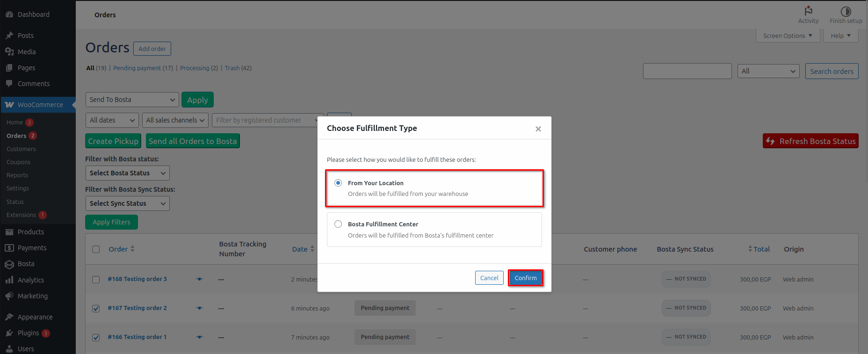Open the All sales channels dropdown
Image resolution: width=868 pixels, height=354 pixels.
pyautogui.click(x=175, y=120)
